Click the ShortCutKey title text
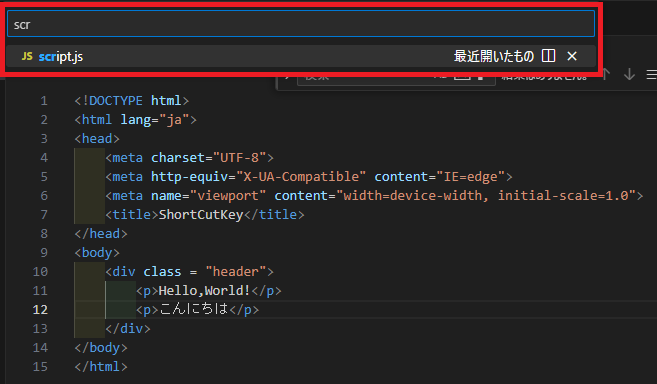 pos(201,215)
